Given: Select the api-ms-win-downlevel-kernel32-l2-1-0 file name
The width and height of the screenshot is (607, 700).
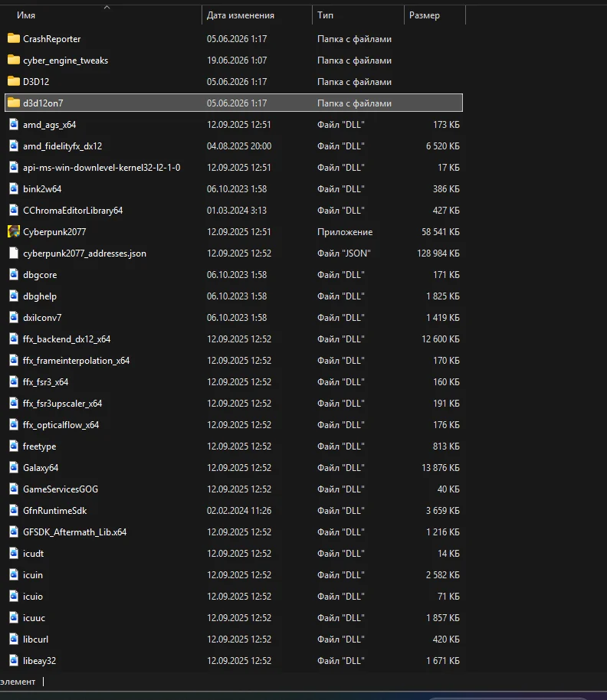Looking at the screenshot, I should pyautogui.click(x=102, y=168).
